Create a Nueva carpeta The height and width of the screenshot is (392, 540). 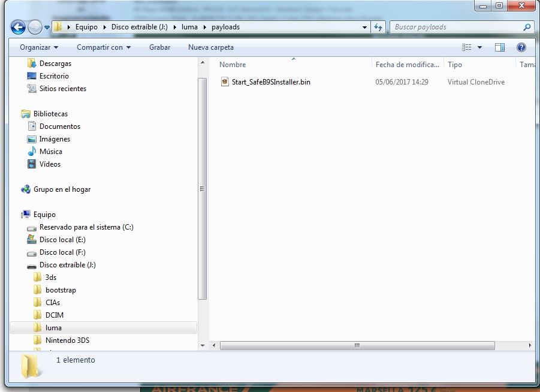tap(211, 47)
